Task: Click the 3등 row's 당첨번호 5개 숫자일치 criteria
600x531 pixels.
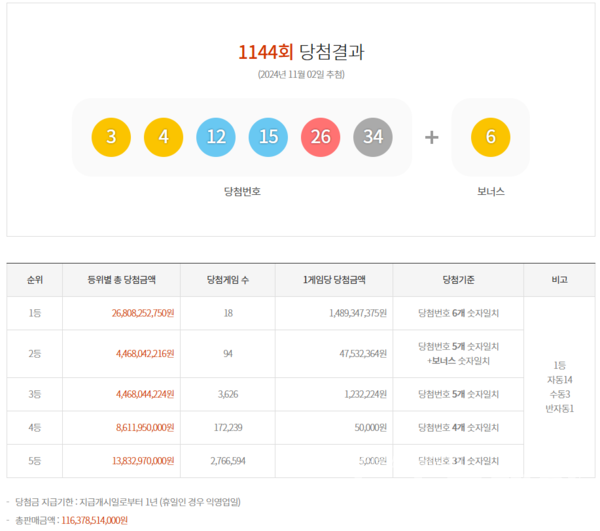Action: click(x=458, y=394)
